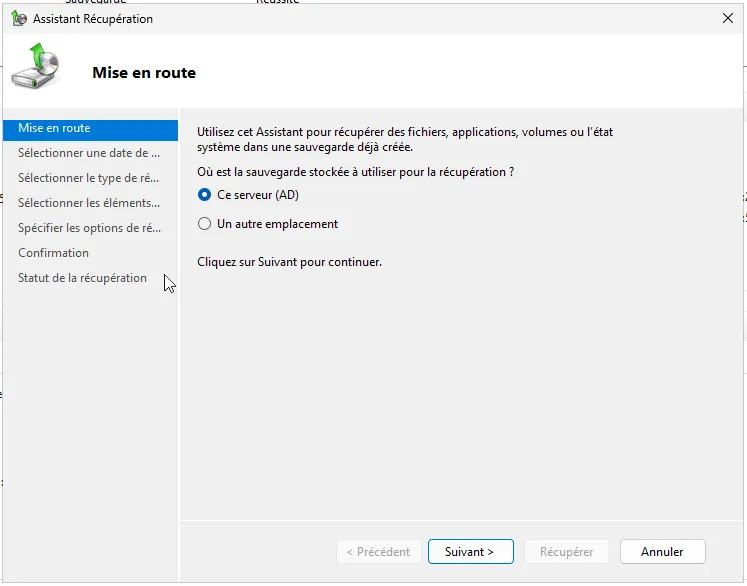Click the "Où est la sauvegarde stockée" question text
This screenshot has width=747, height=586.
(x=355, y=172)
